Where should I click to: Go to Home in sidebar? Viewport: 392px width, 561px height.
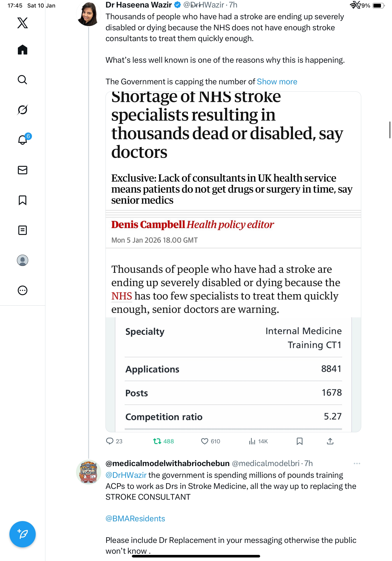23,50
